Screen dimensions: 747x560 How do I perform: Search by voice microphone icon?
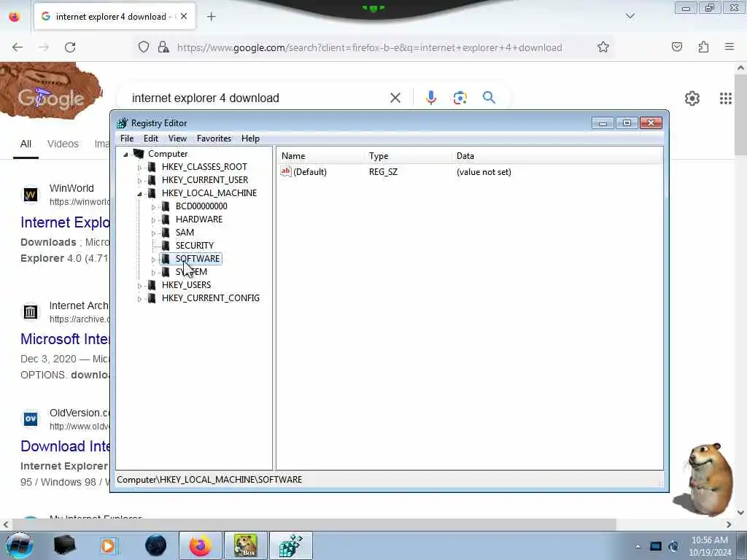(430, 98)
